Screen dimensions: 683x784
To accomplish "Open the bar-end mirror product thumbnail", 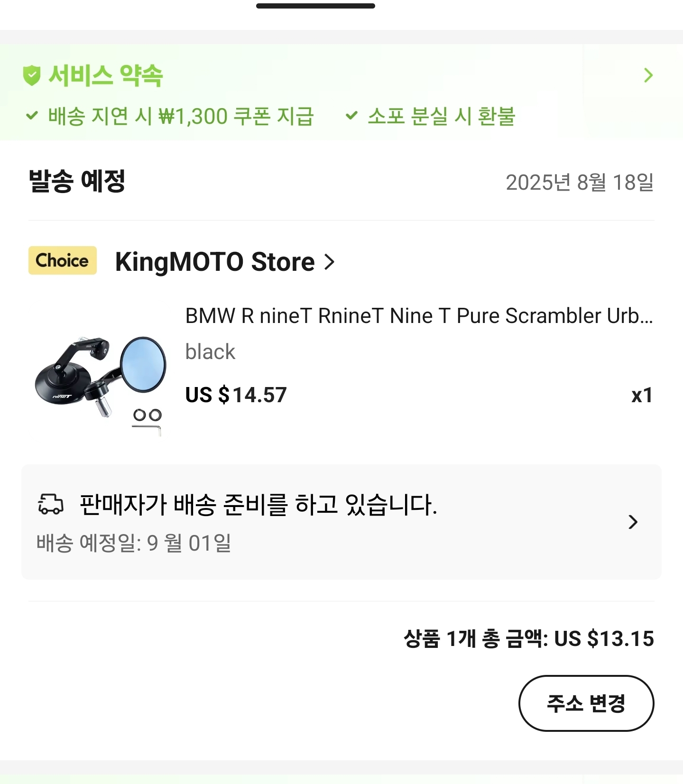I will pos(100,385).
